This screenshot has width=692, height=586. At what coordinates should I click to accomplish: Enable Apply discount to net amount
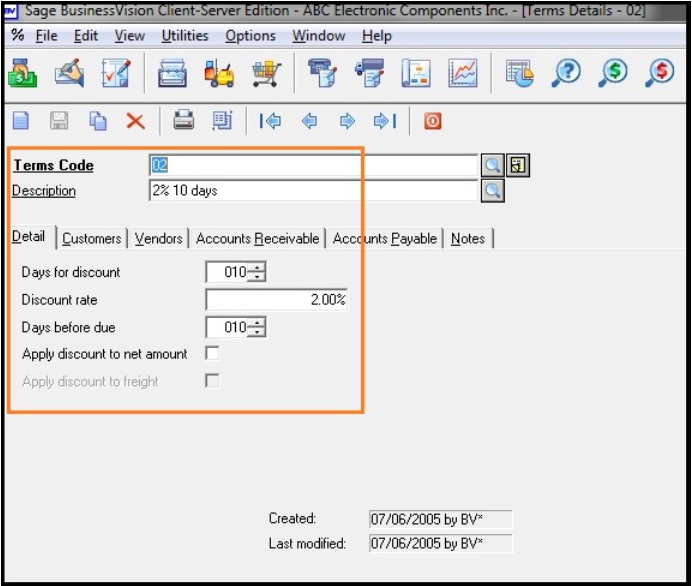click(212, 353)
